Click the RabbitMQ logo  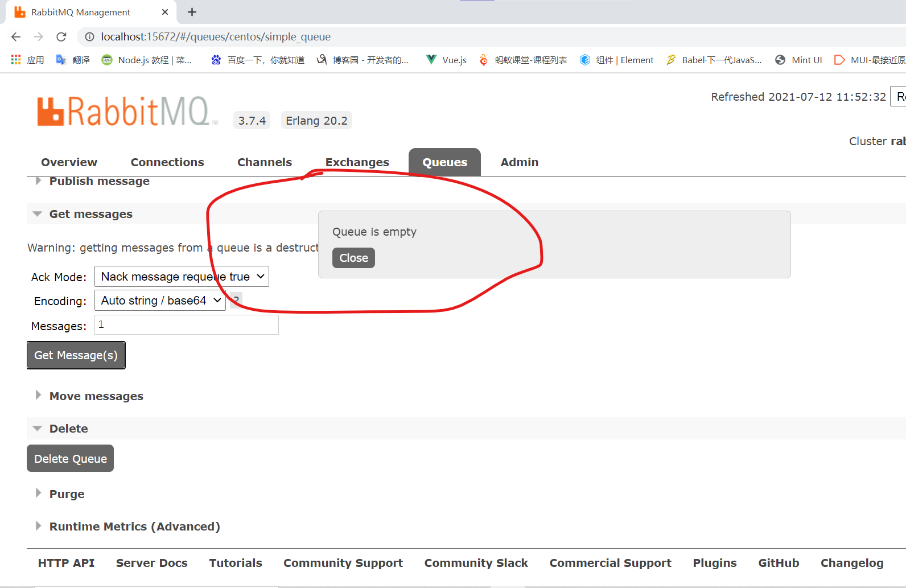click(127, 111)
